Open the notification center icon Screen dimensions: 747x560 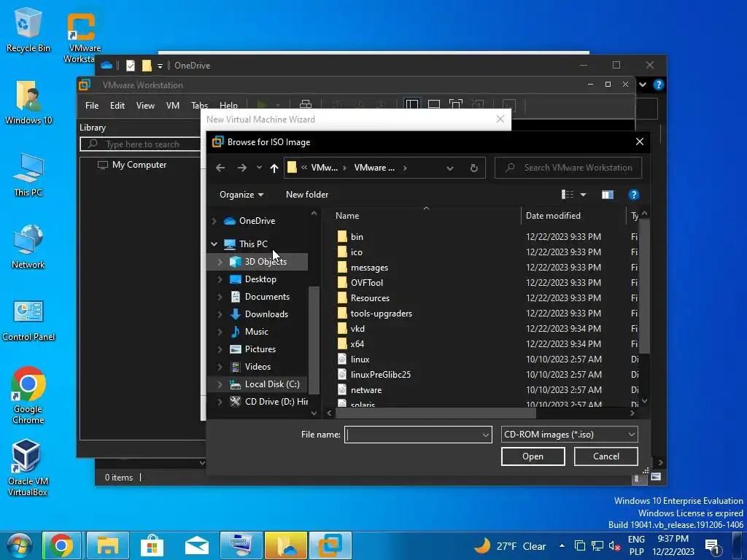coord(713,546)
